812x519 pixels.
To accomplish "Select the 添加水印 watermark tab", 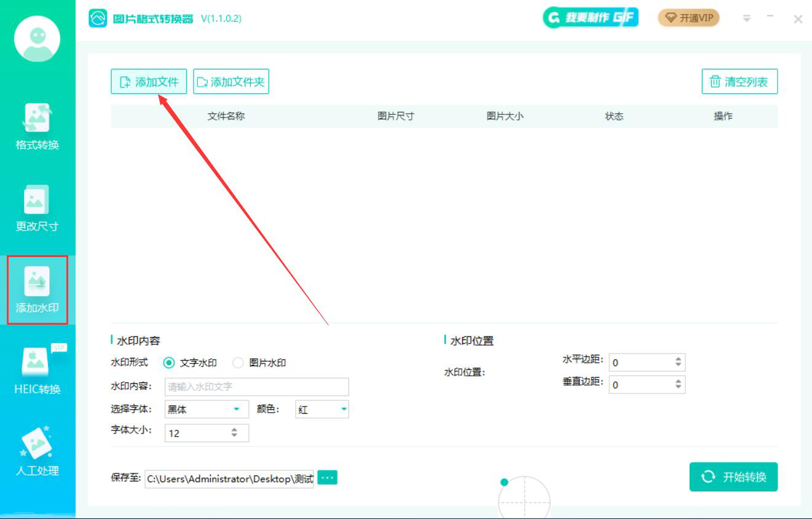I will [x=37, y=290].
